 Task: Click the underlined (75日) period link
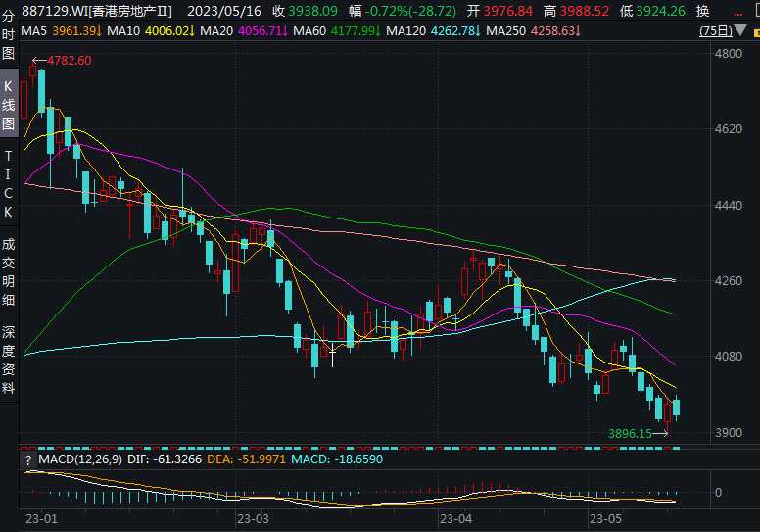(x=716, y=31)
